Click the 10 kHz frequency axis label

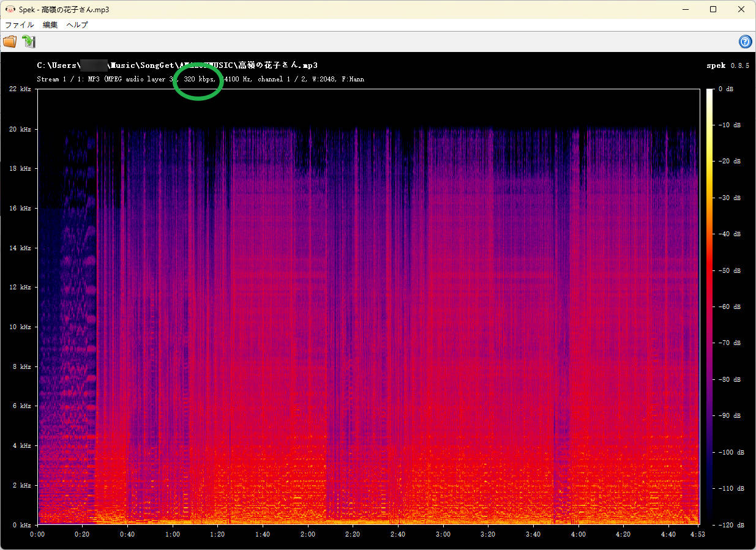point(20,327)
